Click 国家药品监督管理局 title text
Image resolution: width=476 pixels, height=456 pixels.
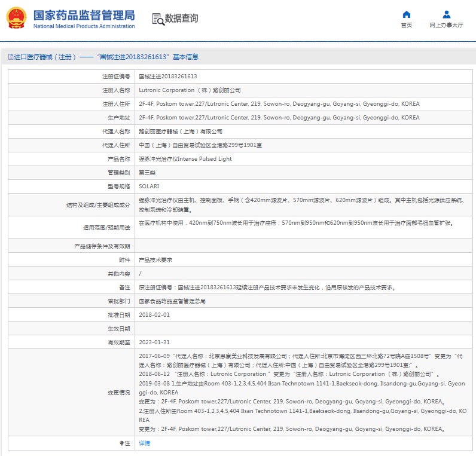click(x=84, y=15)
